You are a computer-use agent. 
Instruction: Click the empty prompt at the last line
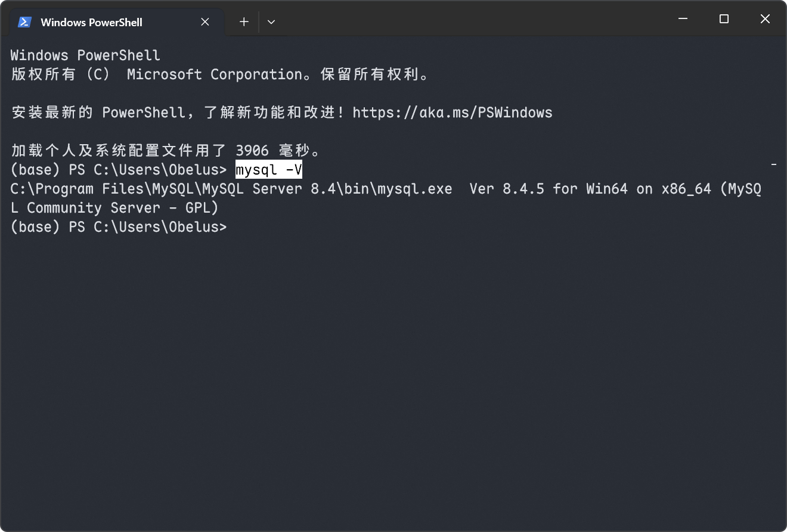[119, 227]
